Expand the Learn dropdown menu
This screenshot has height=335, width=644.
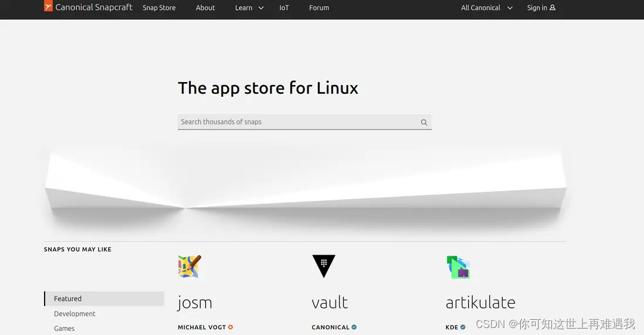click(249, 8)
